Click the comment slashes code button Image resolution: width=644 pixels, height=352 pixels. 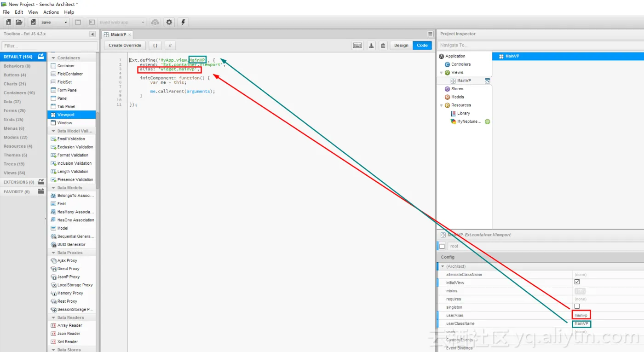[x=170, y=45]
